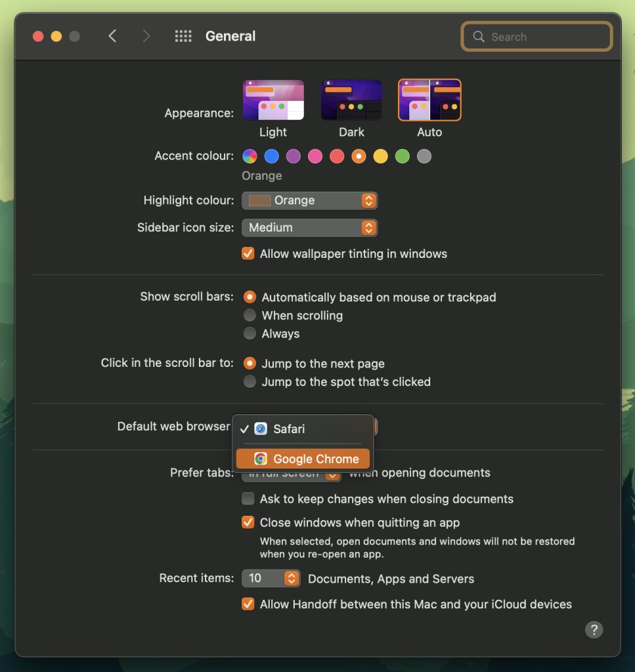Uncheck 'Allow wallpaper tinting in windows'

248,253
